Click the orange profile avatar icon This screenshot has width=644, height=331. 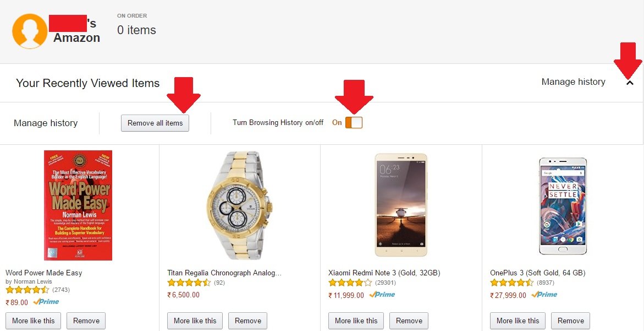point(30,31)
